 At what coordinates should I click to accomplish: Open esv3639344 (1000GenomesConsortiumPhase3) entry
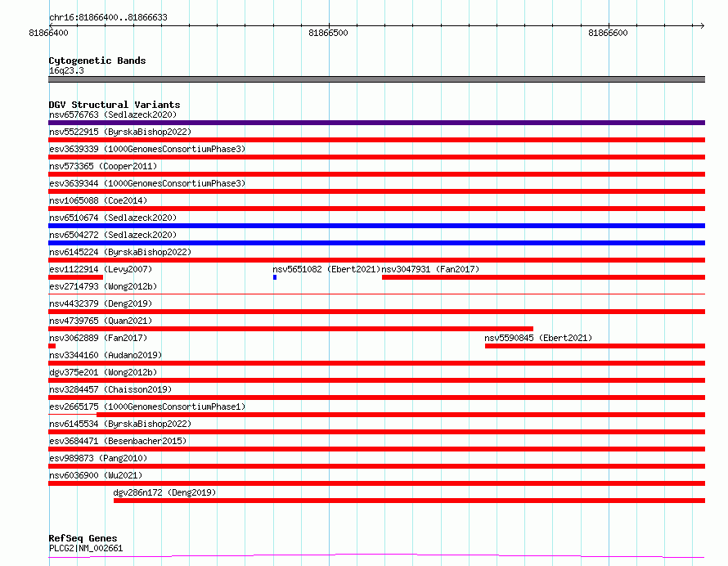pyautogui.click(x=147, y=183)
